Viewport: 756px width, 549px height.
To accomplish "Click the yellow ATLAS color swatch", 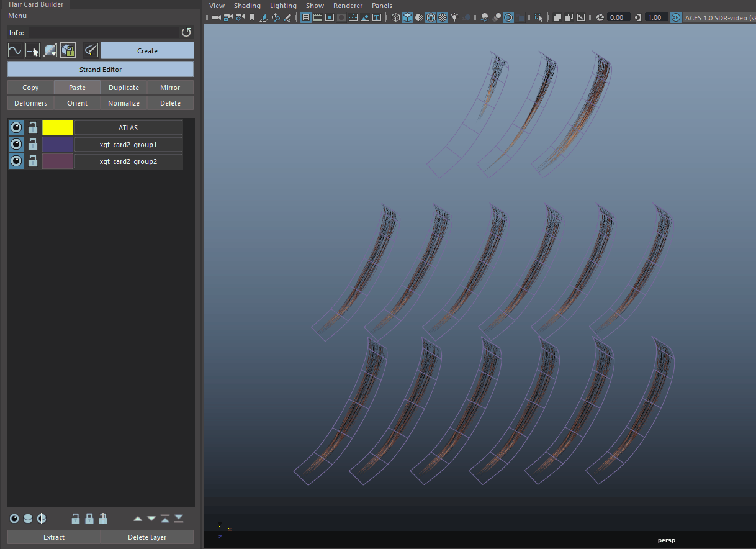I will coord(58,128).
